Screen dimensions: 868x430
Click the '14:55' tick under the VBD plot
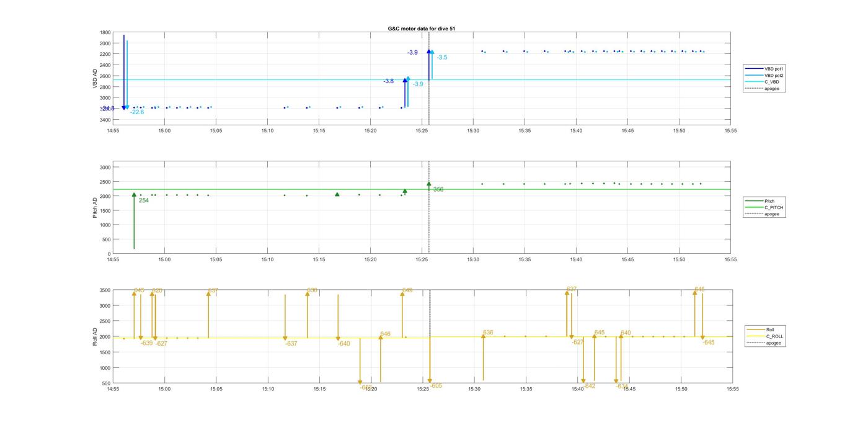point(113,131)
